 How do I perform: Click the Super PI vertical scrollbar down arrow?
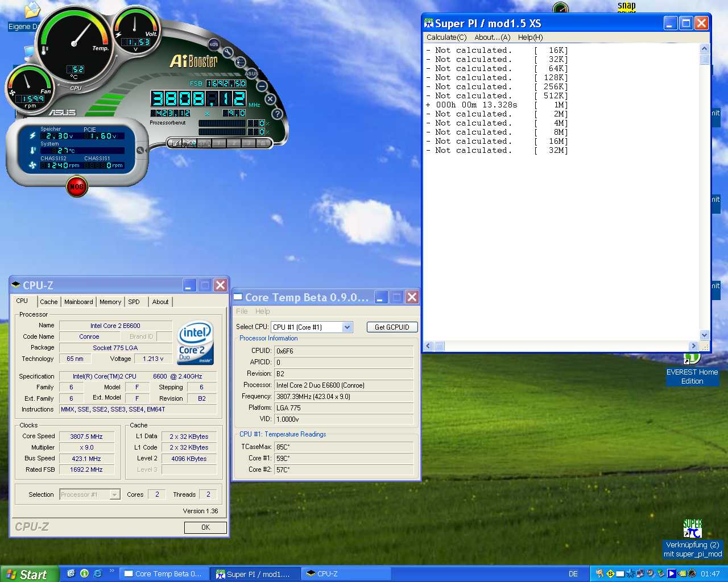705,335
